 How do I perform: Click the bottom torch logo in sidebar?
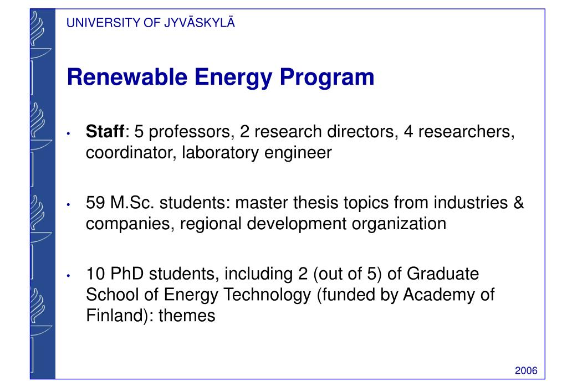click(40, 329)
